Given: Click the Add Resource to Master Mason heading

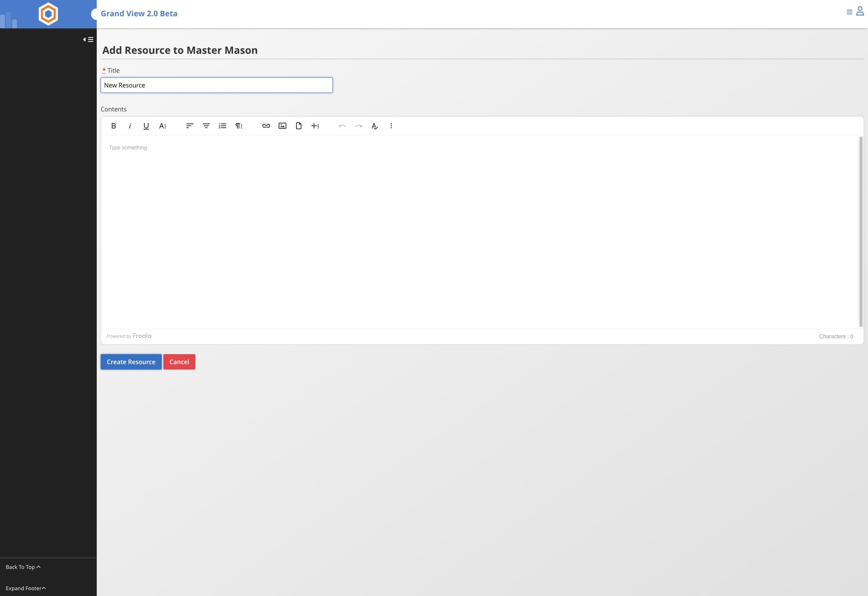Looking at the screenshot, I should pos(180,50).
